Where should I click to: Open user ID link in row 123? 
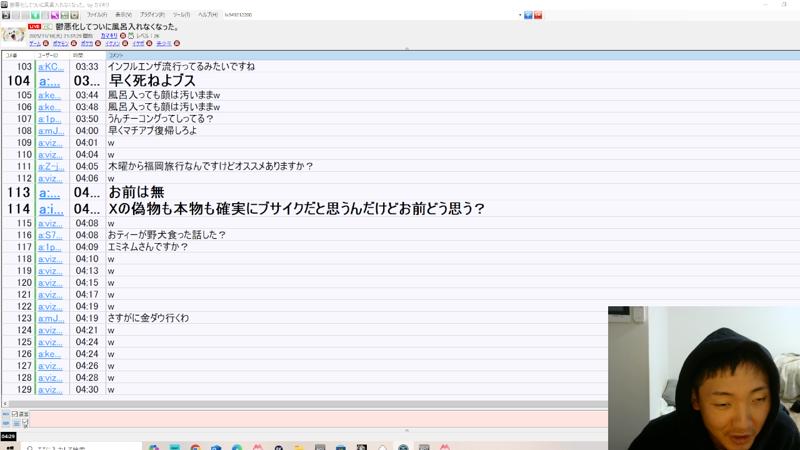(51, 318)
